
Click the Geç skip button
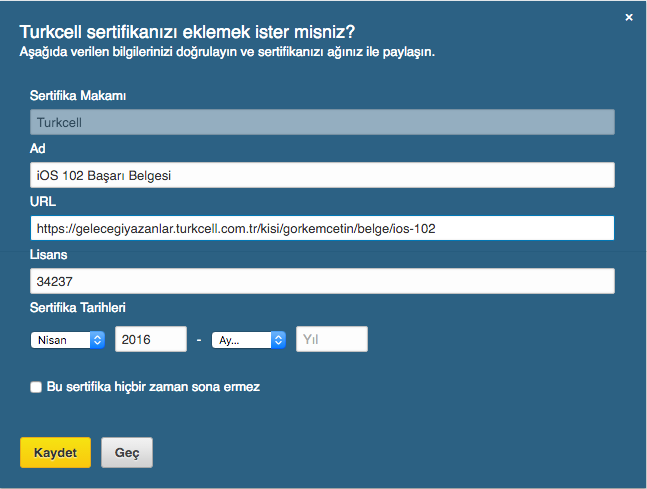[127, 453]
